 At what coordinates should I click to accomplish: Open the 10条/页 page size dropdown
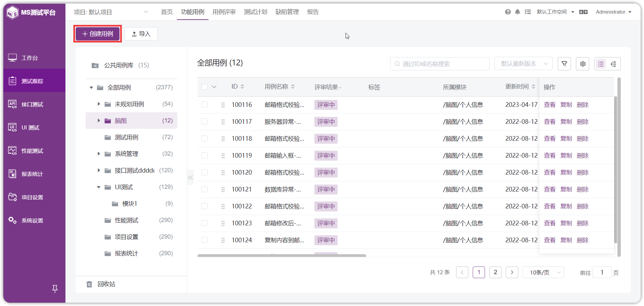[543, 272]
